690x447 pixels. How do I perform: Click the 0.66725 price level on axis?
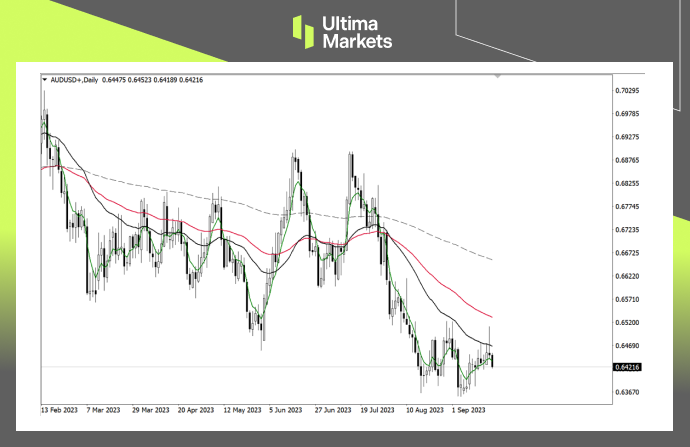(627, 252)
